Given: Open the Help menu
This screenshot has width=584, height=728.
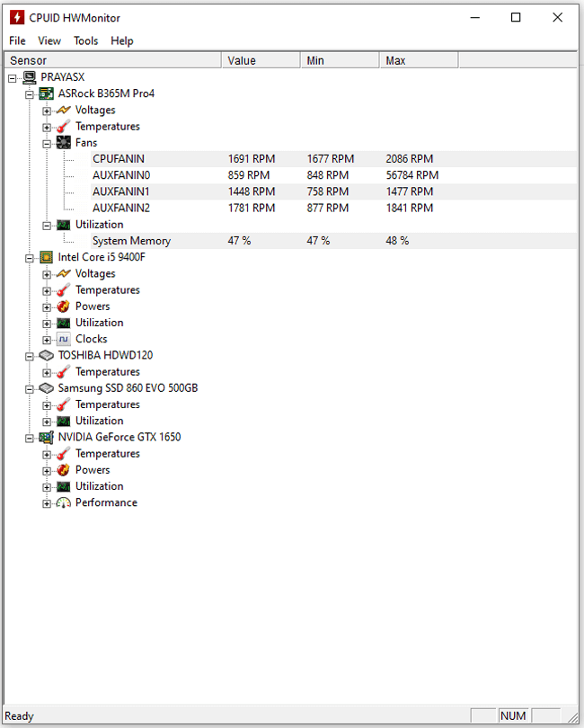Looking at the screenshot, I should [121, 40].
